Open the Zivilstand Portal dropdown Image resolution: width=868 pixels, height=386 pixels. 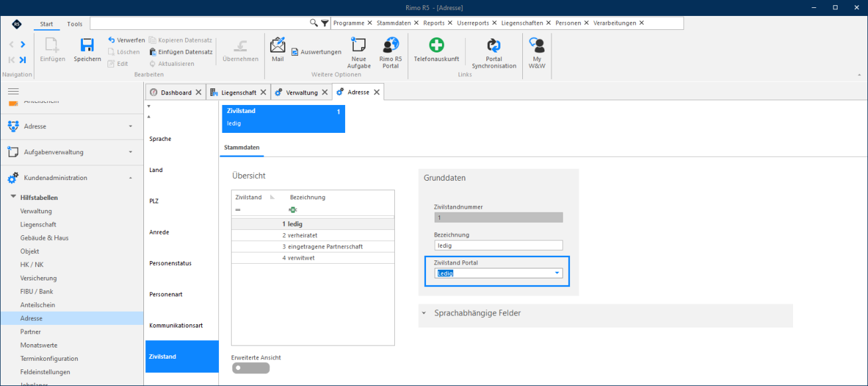click(x=557, y=273)
